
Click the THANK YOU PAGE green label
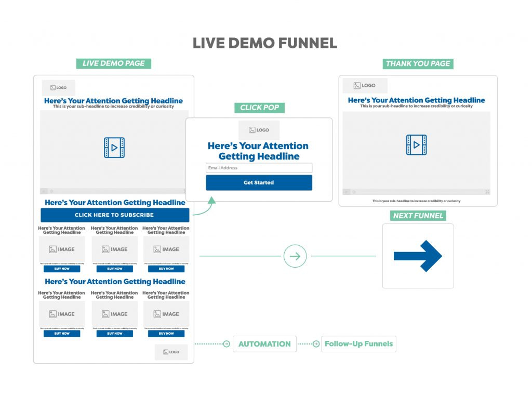point(418,64)
